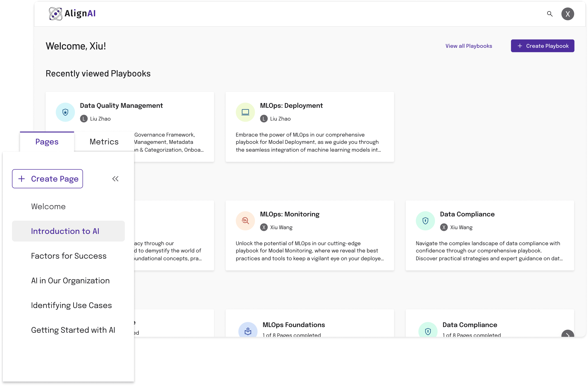Click the AlignAI logo icon
This screenshot has height=386, width=588.
point(56,14)
